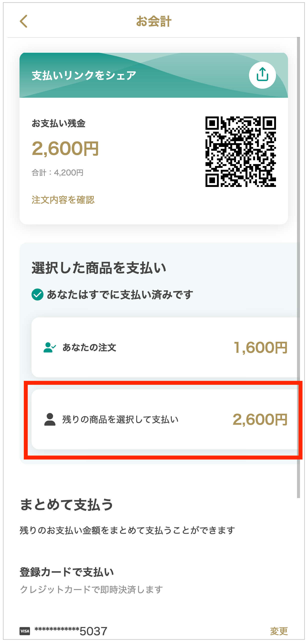Viewport: 308px width, 644px height.
Task: Tap the share payment link icon
Action: click(x=262, y=75)
